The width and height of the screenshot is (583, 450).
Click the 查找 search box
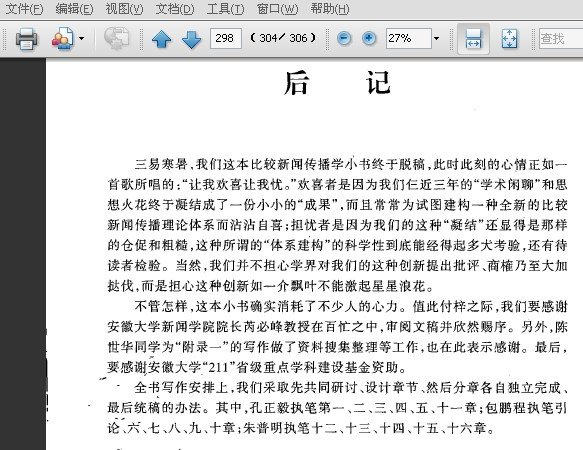[x=561, y=38]
